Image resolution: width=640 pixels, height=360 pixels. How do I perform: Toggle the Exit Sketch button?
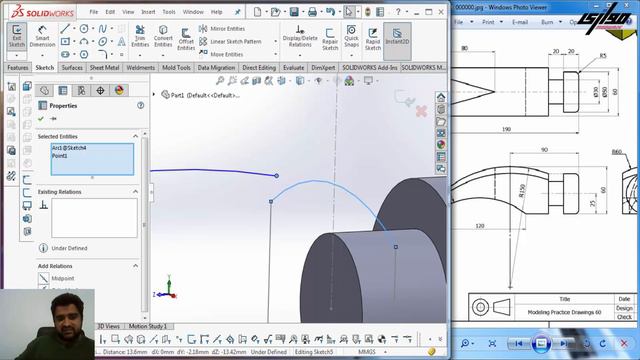tap(17, 36)
